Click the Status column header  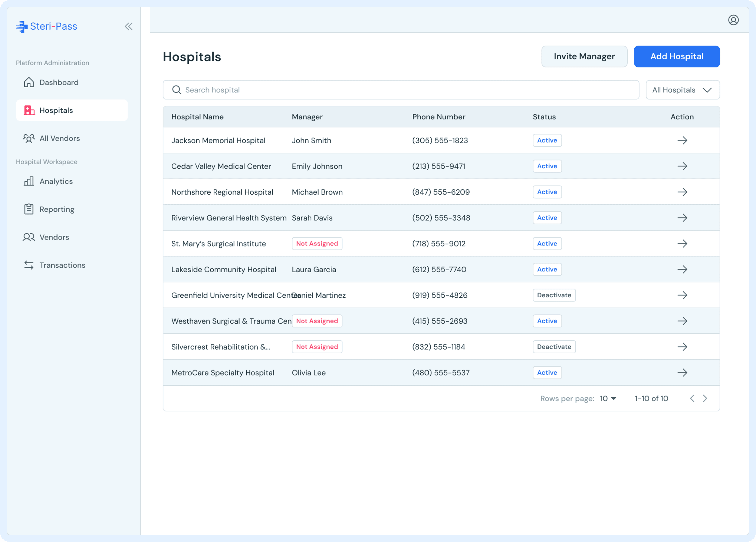[x=544, y=117]
